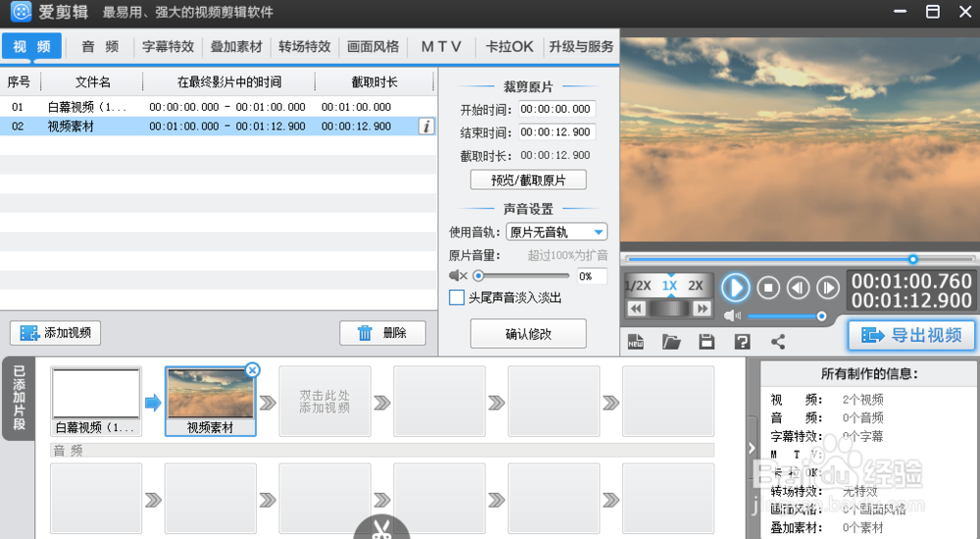Click the rewind jog arrow

[636, 309]
